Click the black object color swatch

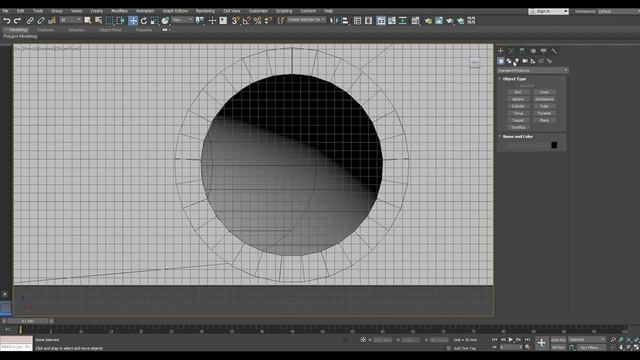554,145
